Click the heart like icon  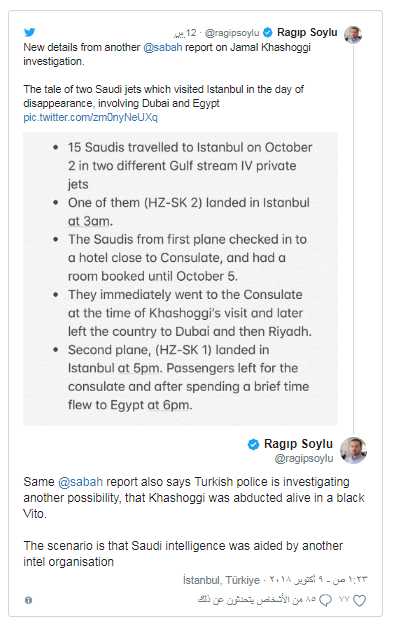[x=359, y=600]
